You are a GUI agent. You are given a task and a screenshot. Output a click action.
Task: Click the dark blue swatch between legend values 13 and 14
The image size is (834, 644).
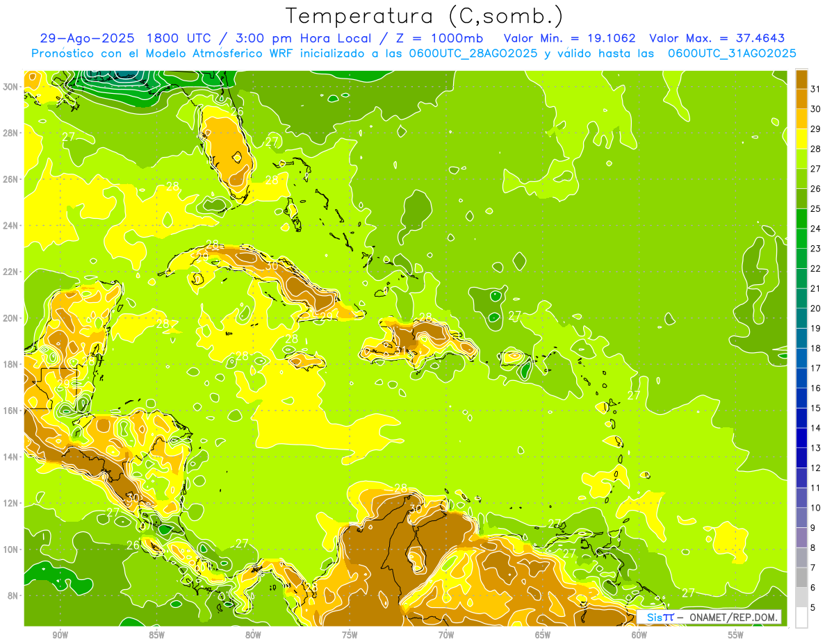[801, 438]
